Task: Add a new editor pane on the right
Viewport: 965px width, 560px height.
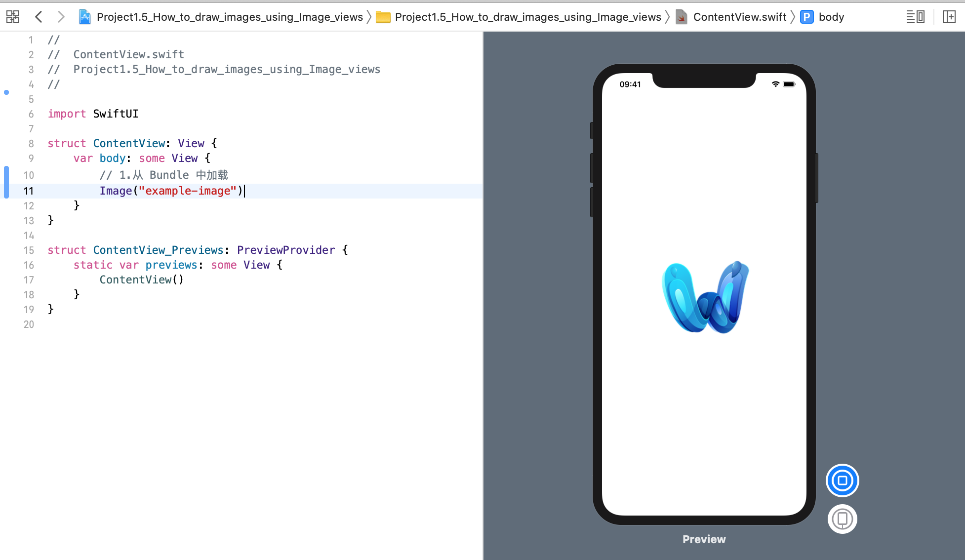Action: pos(949,17)
